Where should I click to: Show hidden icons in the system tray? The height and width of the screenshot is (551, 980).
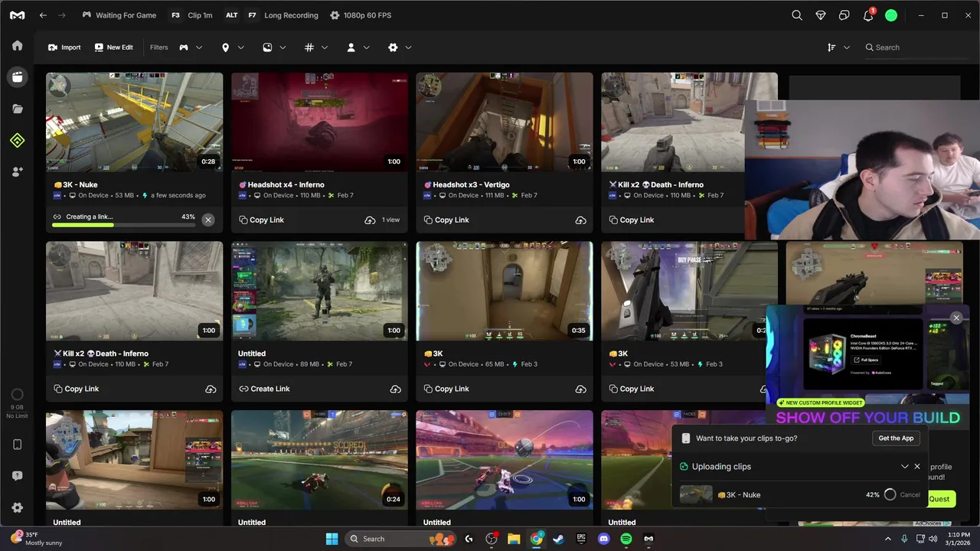[x=887, y=539]
